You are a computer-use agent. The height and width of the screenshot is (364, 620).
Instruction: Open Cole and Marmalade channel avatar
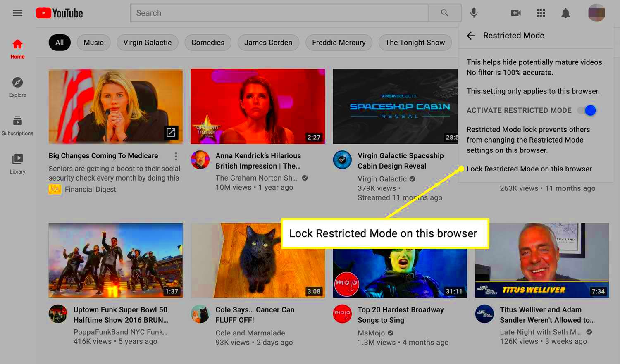point(200,314)
